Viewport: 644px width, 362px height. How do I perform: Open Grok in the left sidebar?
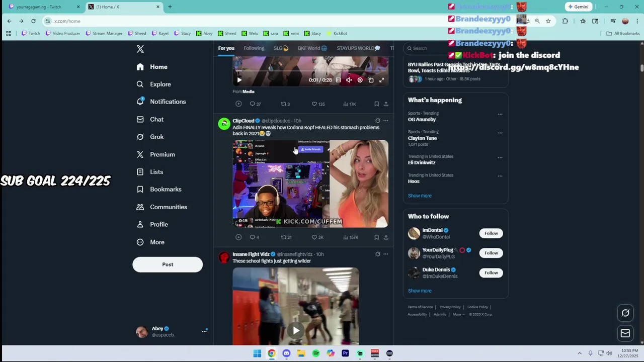coord(150,137)
